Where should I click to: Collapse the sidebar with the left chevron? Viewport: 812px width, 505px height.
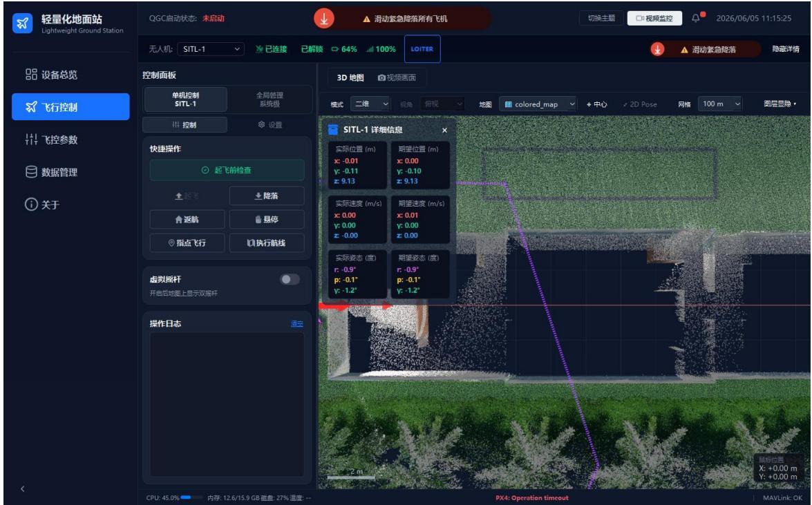[x=22, y=488]
